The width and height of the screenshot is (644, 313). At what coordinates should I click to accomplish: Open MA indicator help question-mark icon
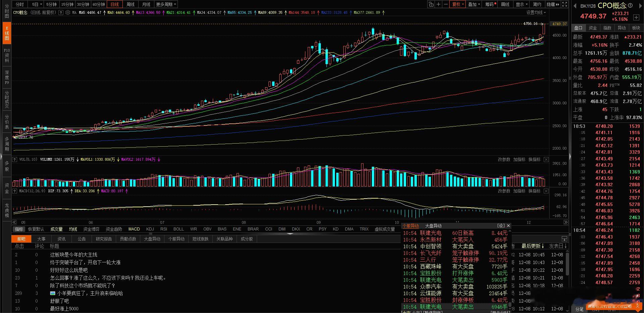click(61, 12)
